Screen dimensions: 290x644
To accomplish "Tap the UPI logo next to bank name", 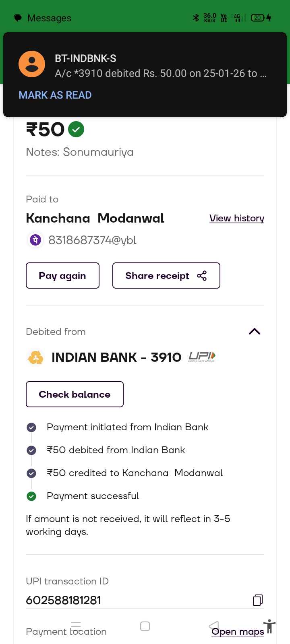I will point(202,357).
